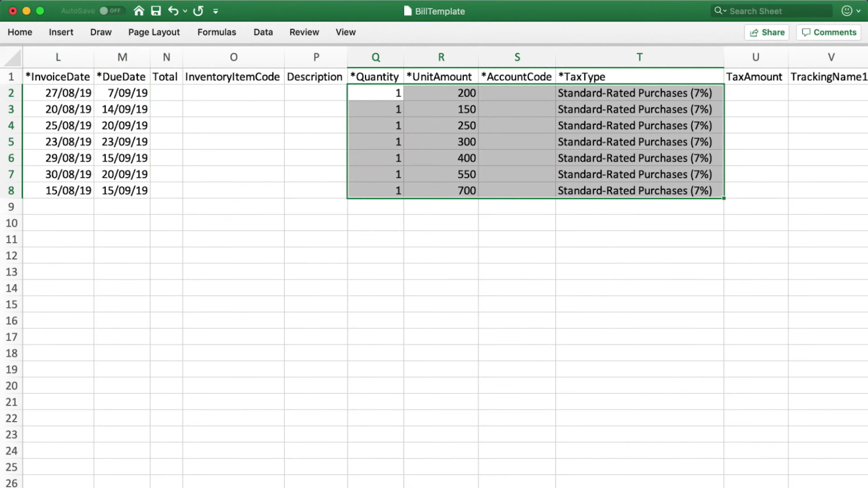Open the Data ribbon tab
The image size is (868, 488).
[263, 32]
